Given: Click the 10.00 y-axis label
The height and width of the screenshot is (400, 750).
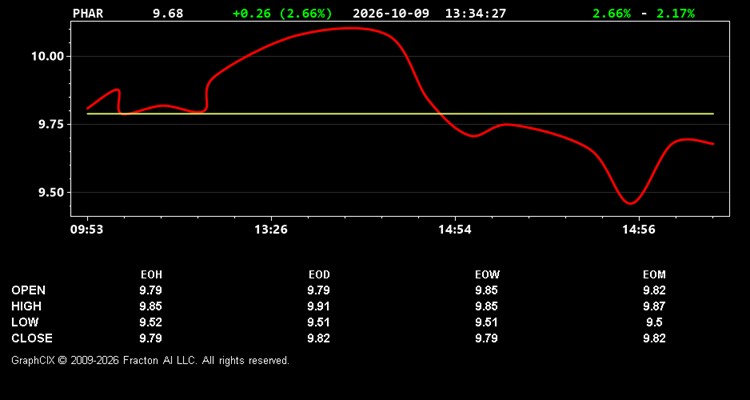Looking at the screenshot, I should pyautogui.click(x=47, y=56).
